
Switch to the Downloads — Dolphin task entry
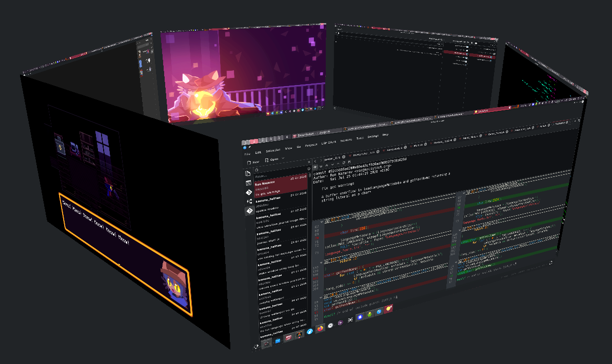pos(317,134)
